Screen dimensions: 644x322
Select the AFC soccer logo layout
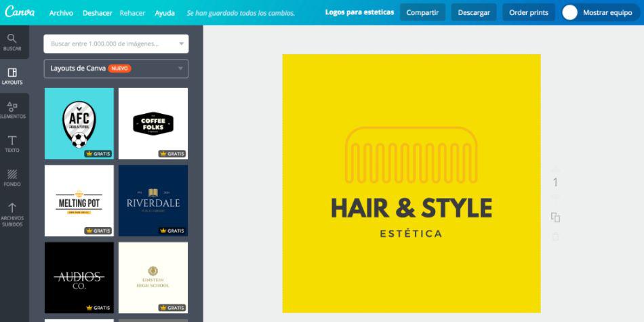point(79,123)
